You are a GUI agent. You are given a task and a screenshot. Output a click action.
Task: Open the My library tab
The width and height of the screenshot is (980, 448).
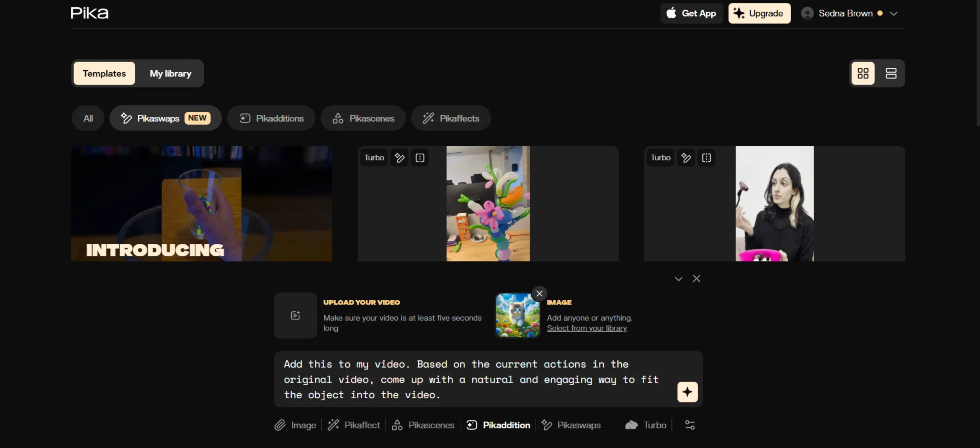pyautogui.click(x=170, y=73)
